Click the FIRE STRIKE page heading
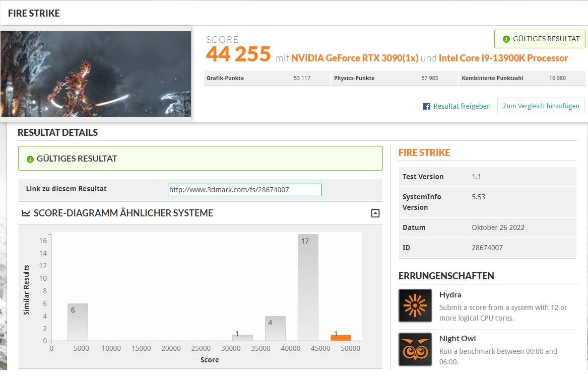The width and height of the screenshot is (588, 389). (34, 14)
